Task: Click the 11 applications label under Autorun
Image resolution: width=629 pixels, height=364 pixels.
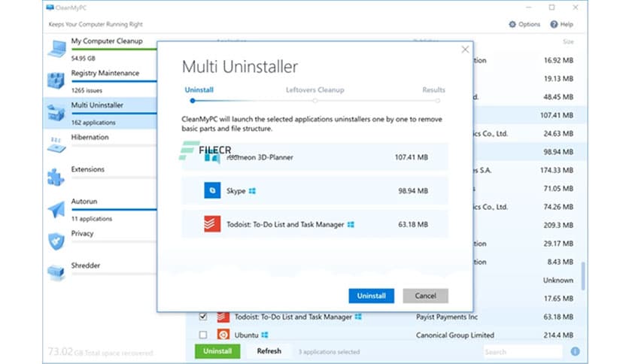Action: 92,219
